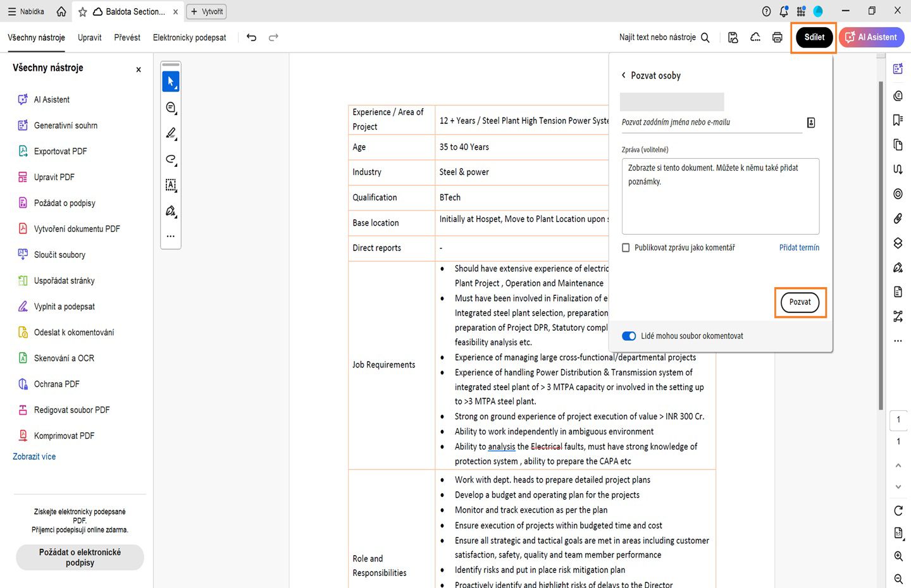This screenshot has height=588, width=911.
Task: Open the layers panel icon
Action: 898,243
